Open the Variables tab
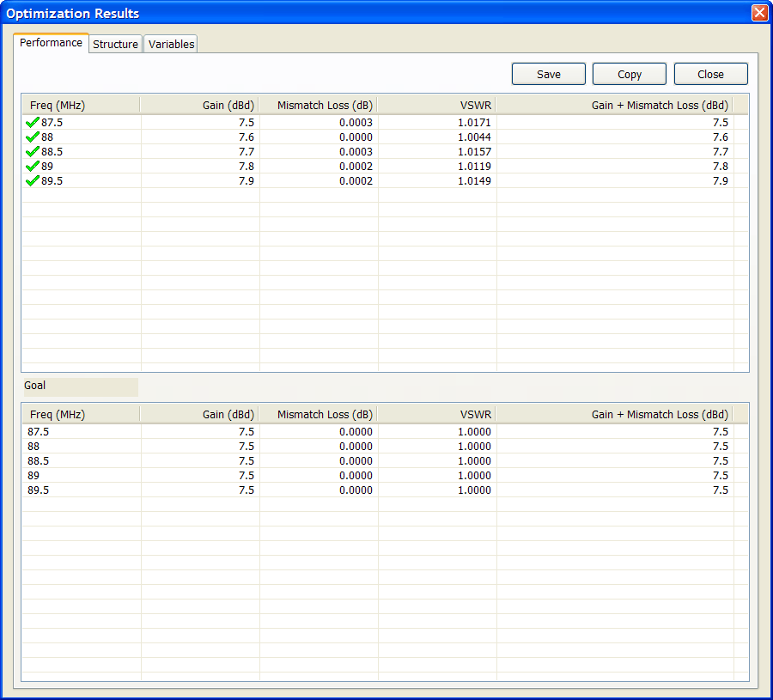The height and width of the screenshot is (700, 773). (x=171, y=44)
